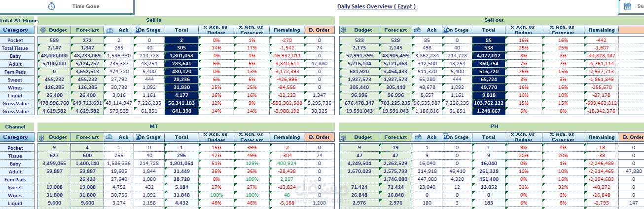This screenshot has height=209, width=644.
Task: Open the Daily Sales Overview ( Egypt ) title link
Action: tap(377, 6)
